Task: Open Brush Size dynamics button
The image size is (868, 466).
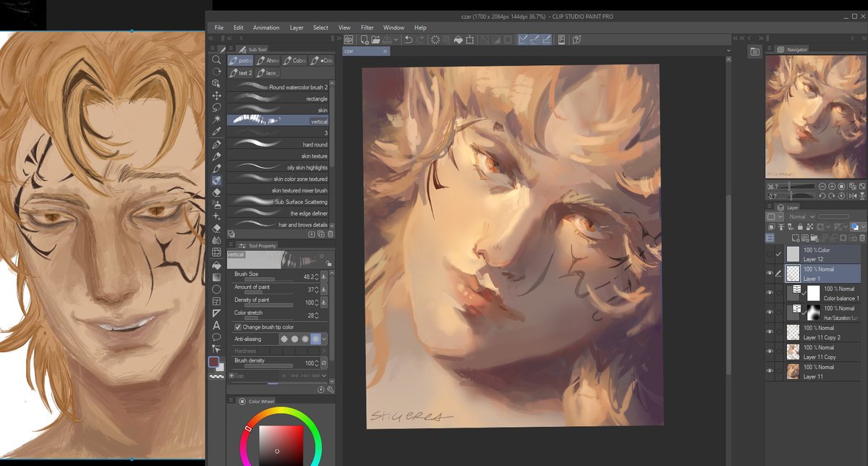Action: (324, 276)
